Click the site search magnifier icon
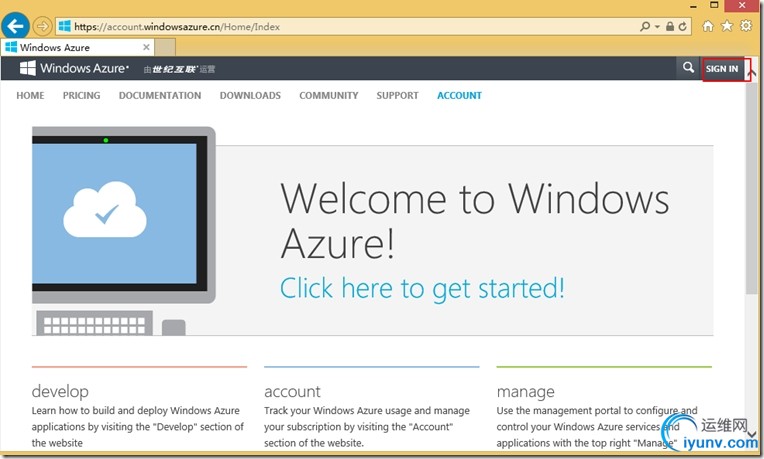The width and height of the screenshot is (764, 459). [x=688, y=68]
